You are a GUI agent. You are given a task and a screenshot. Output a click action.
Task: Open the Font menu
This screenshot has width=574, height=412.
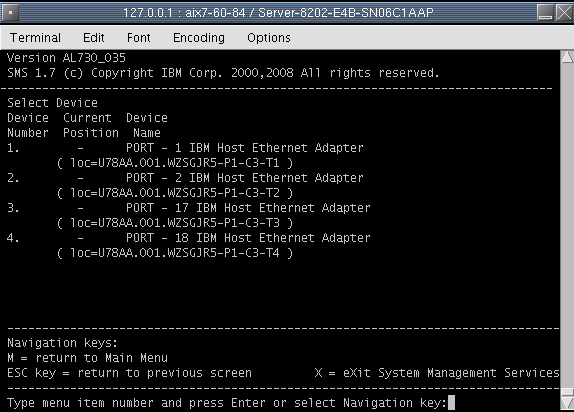tap(139, 38)
